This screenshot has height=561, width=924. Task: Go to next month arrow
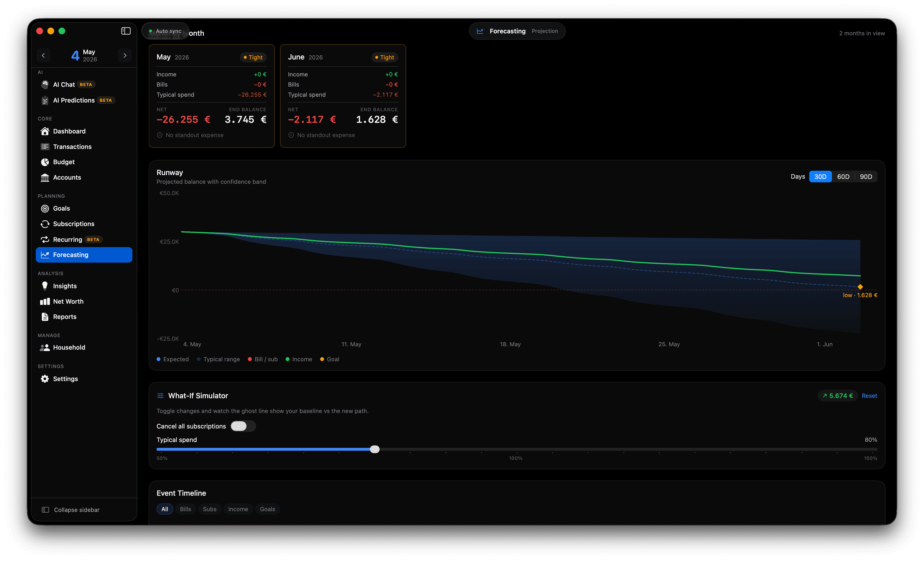pos(125,55)
